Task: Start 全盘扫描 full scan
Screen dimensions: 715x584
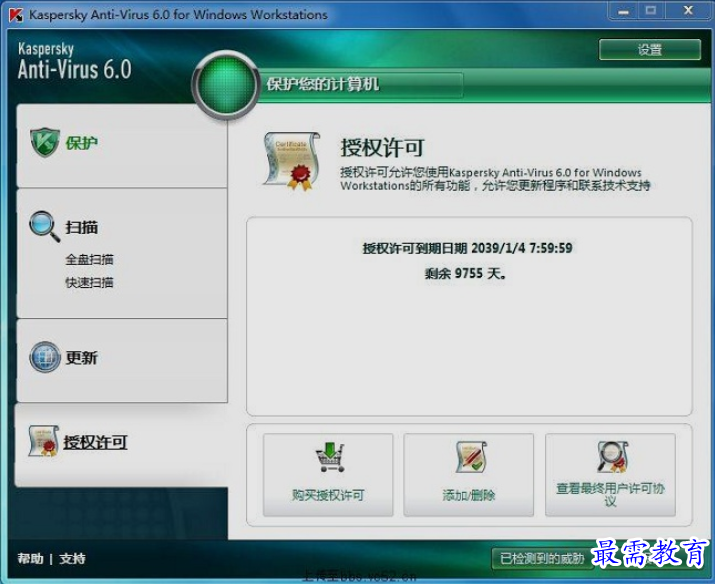Action: point(89,259)
